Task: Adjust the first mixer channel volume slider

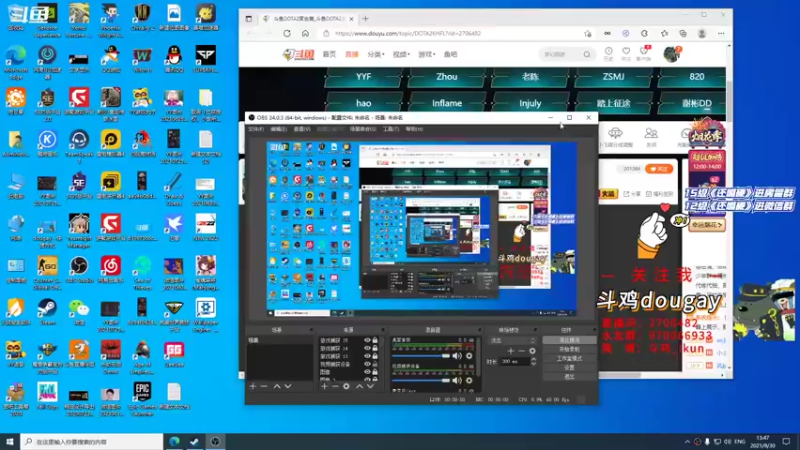Action: 421,356
